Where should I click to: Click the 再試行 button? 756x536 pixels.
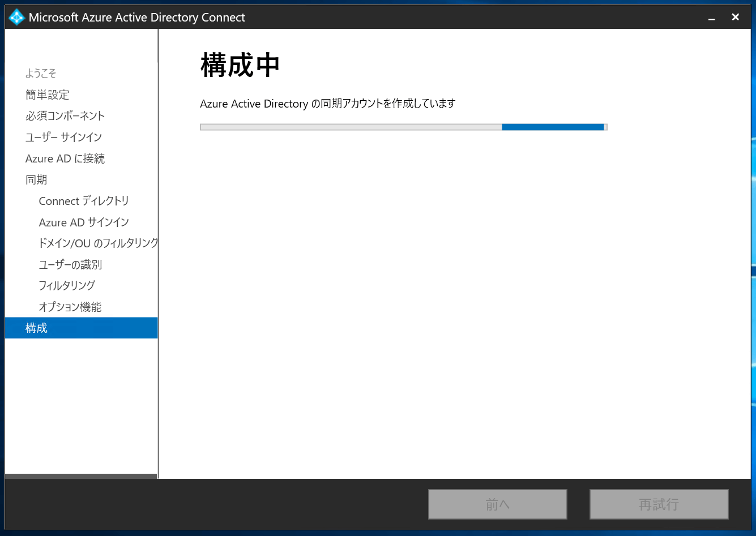coord(659,504)
